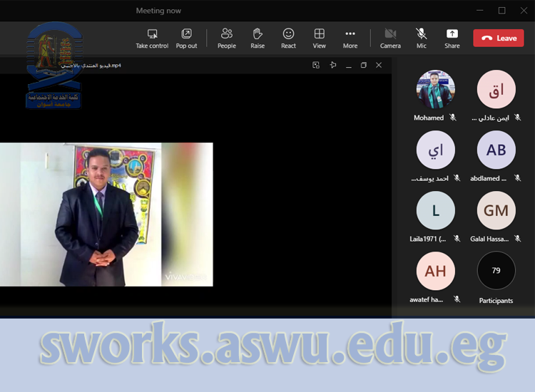Image resolution: width=535 pixels, height=392 pixels.
Task: Open the Share content tray
Action: (452, 38)
